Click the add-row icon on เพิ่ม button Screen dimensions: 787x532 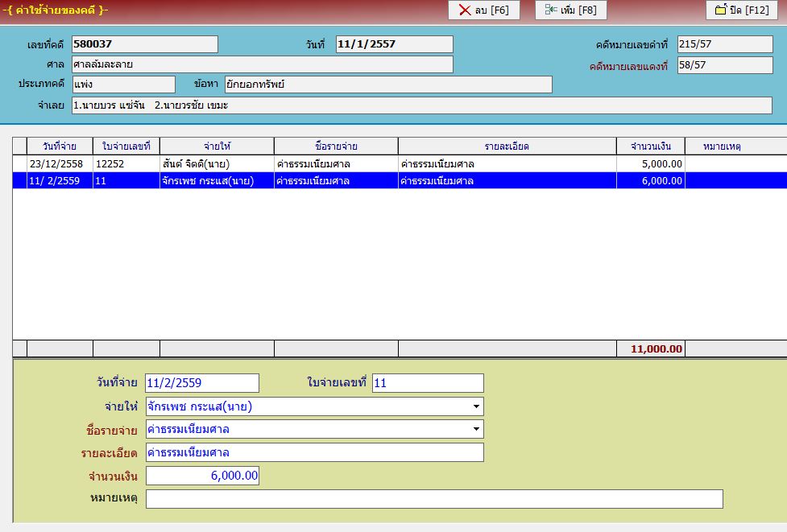(551, 10)
